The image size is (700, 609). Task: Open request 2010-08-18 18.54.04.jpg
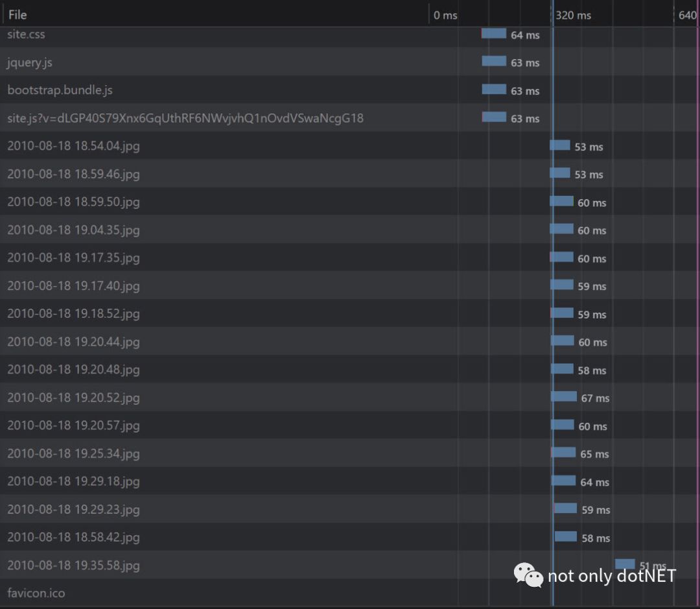pyautogui.click(x=350, y=146)
